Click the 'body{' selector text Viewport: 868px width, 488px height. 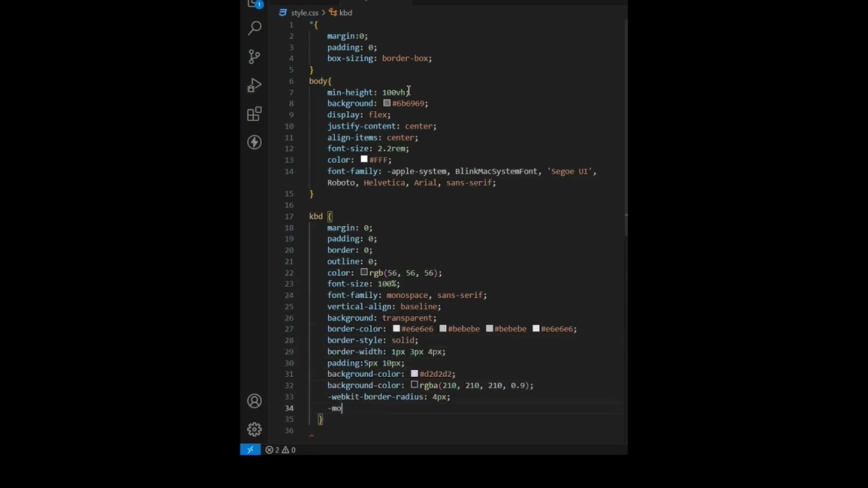coord(320,81)
